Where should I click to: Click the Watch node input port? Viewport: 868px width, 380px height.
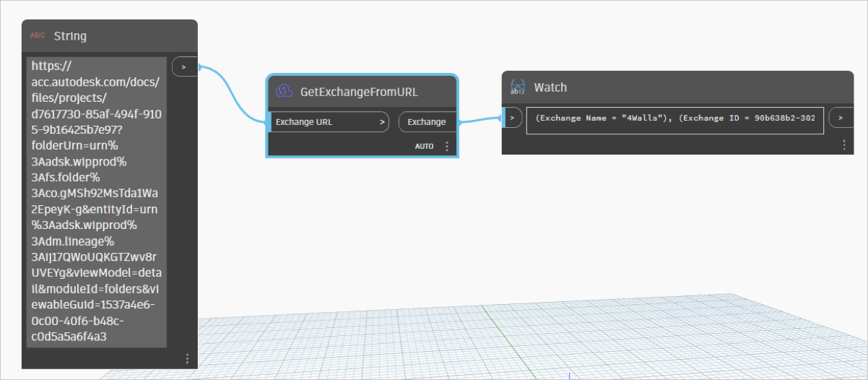tap(511, 117)
